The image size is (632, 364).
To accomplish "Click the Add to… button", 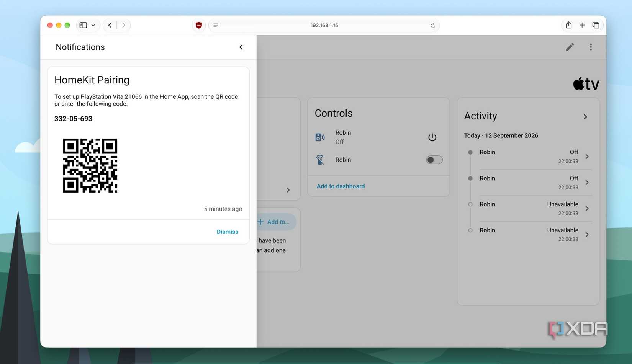I will (276, 222).
